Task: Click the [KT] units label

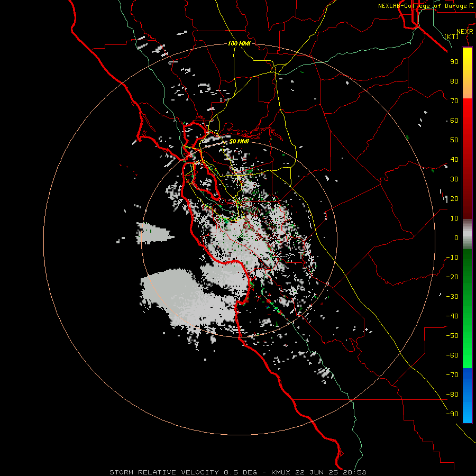Action: 452,36
